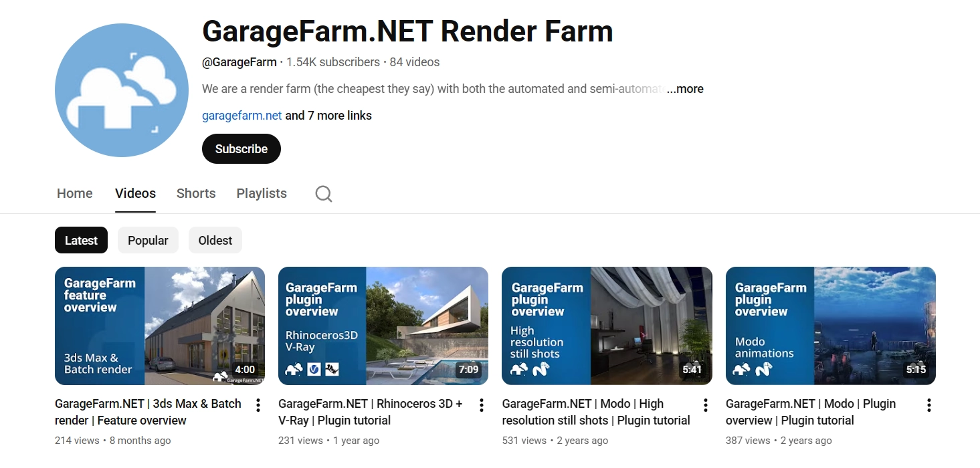Open three-dot menu for Modo High resolution video

[705, 405]
